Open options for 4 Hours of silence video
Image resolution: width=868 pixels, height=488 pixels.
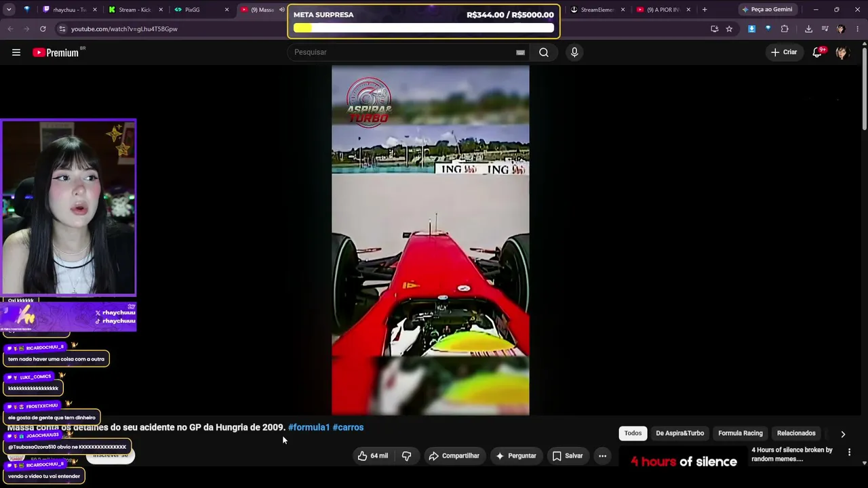(849, 452)
